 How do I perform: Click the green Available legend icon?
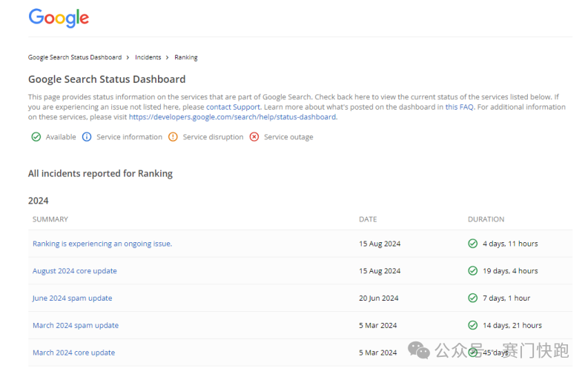tap(36, 137)
